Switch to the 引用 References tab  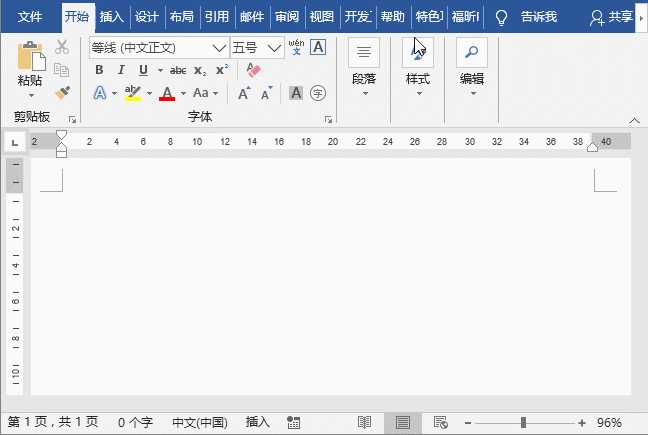click(x=217, y=17)
